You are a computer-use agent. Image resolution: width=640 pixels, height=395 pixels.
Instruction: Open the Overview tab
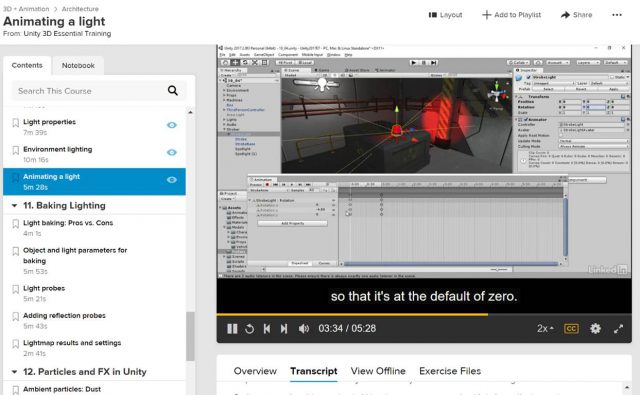coord(255,371)
